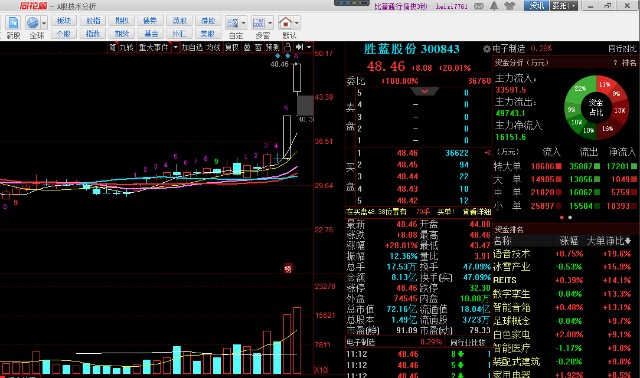The width and height of the screenshot is (640, 378).
Task: Expand the dropdown arrow next to 全球
Action: [x=44, y=23]
